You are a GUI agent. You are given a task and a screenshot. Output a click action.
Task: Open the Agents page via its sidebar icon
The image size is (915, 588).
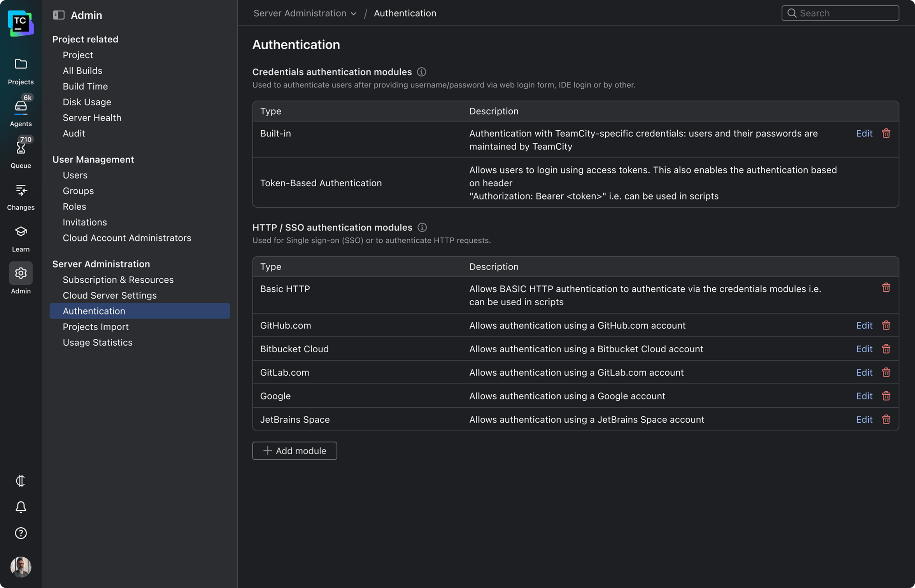click(x=21, y=108)
